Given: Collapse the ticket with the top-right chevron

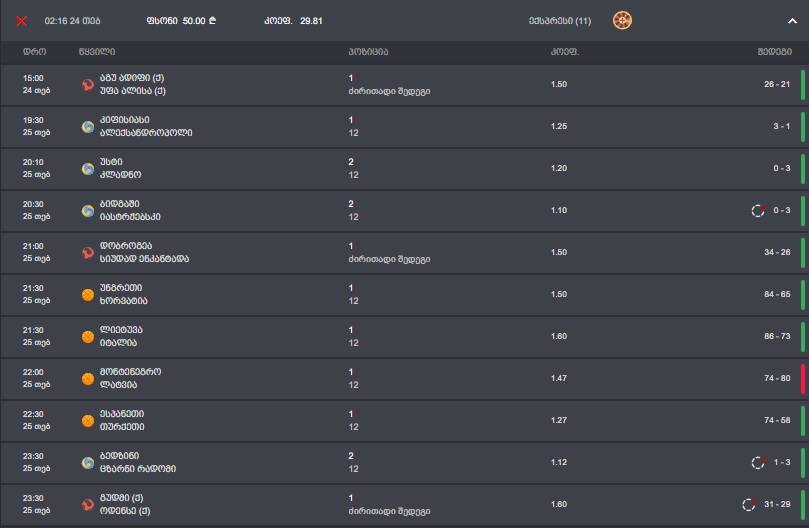Looking at the screenshot, I should click(793, 21).
